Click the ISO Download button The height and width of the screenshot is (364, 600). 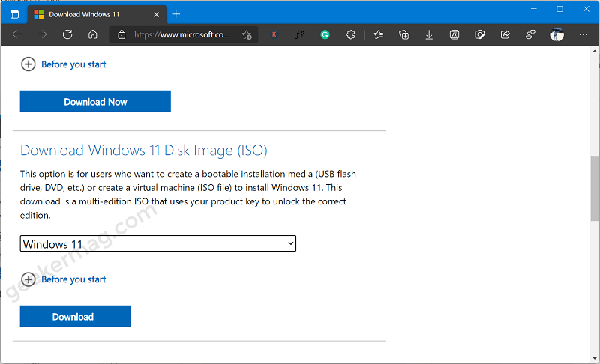[x=76, y=316]
